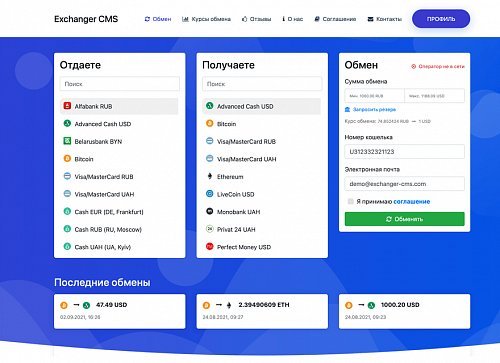Click the Cash EUR Frankfurt icon

click(x=67, y=211)
